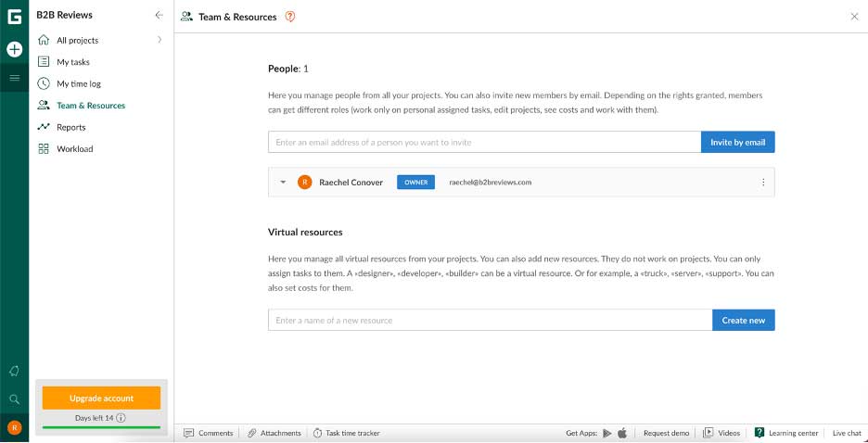
Task: Open Learning center link
Action: 786,433
